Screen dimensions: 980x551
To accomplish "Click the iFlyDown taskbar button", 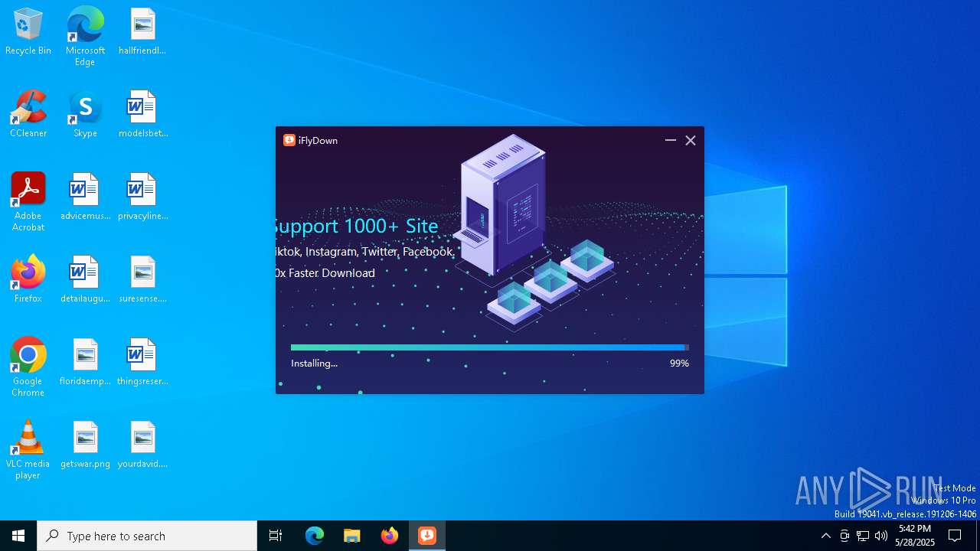I will point(427,536).
